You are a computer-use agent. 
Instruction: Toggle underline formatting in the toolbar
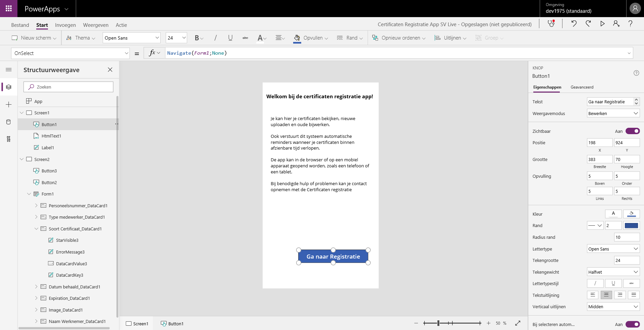pos(230,38)
